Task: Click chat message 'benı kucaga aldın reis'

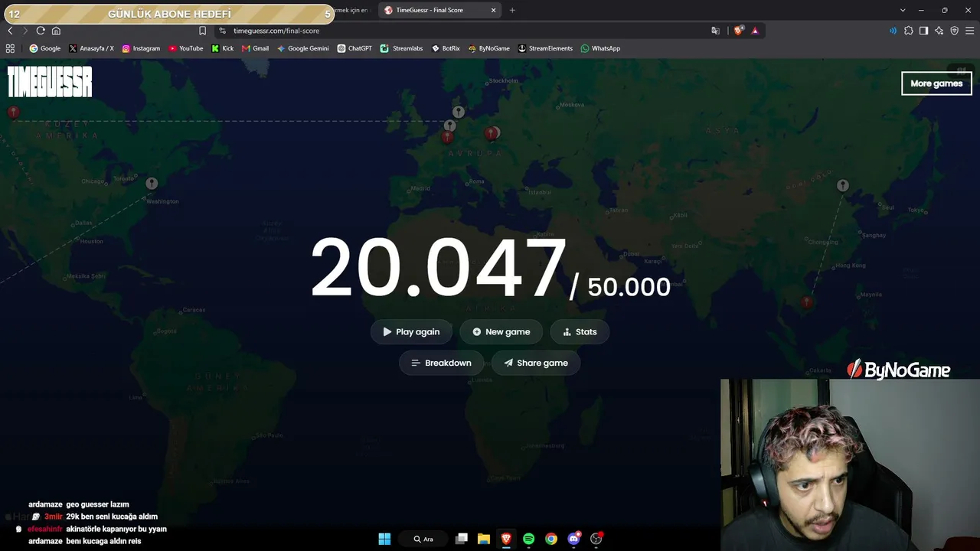Action: 103,541
